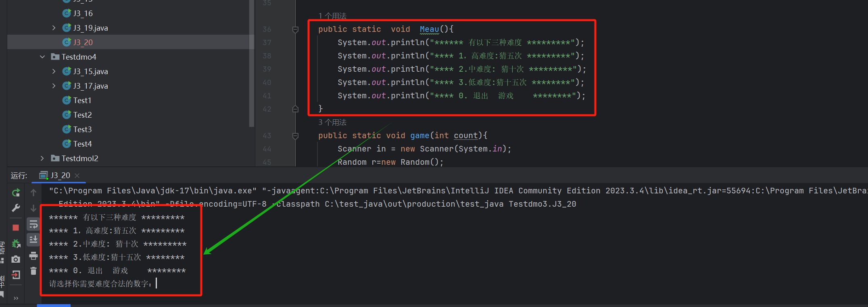Image resolution: width=868 pixels, height=307 pixels.
Task: Click line number 44 in gutter
Action: tap(267, 149)
